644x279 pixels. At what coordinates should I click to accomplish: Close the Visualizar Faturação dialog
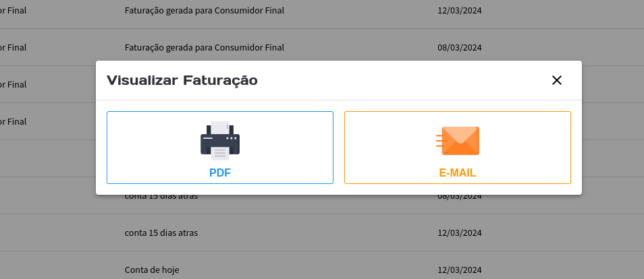click(x=556, y=80)
